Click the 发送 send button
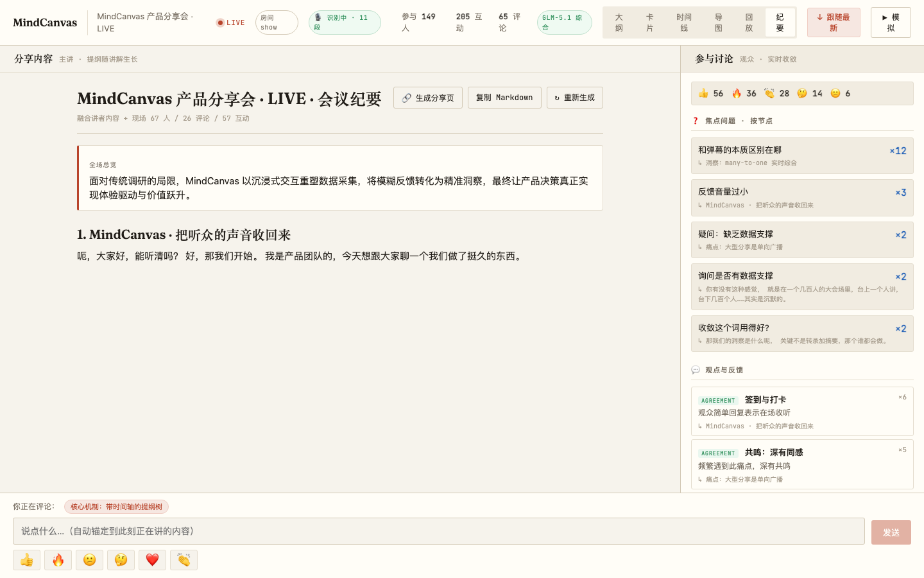924x578 pixels. [891, 532]
